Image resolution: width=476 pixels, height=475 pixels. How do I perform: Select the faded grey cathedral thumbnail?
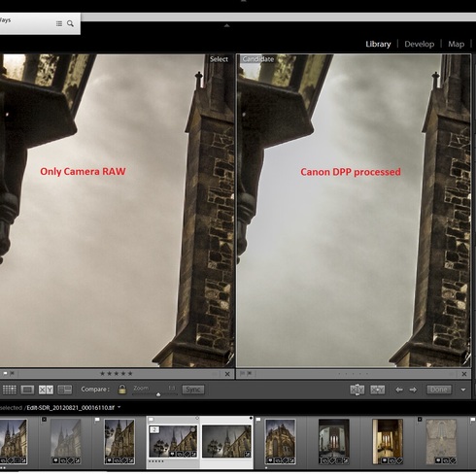pos(66,442)
